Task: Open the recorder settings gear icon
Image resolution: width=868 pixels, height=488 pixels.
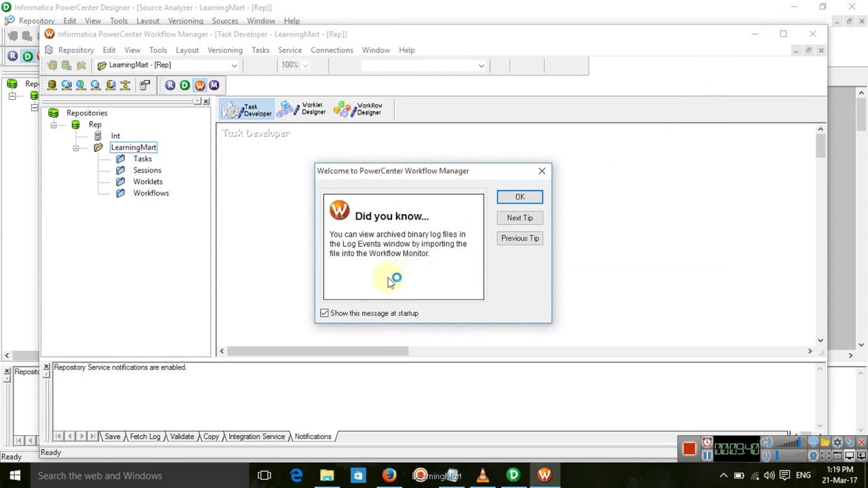Action: coord(837,442)
